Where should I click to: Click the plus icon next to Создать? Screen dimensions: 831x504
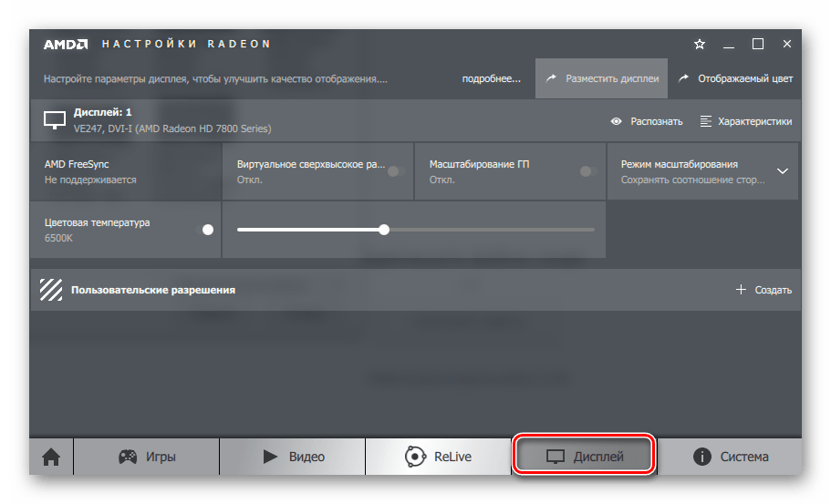pyautogui.click(x=741, y=290)
